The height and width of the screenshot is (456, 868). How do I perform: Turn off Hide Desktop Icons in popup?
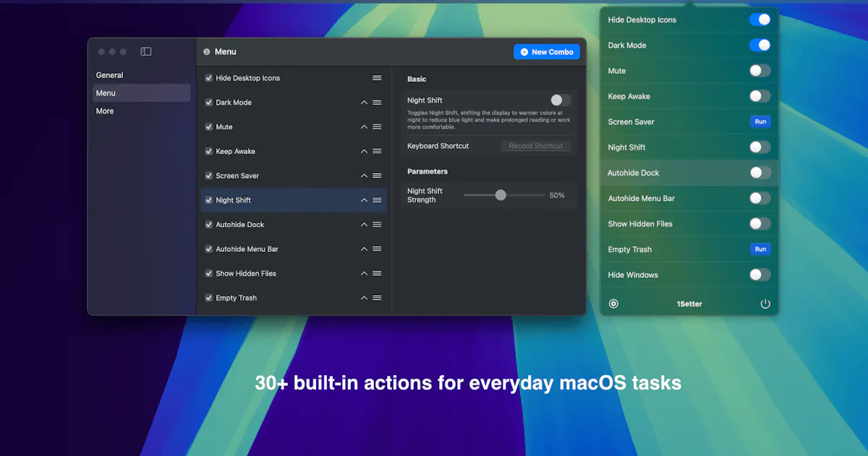coord(759,20)
